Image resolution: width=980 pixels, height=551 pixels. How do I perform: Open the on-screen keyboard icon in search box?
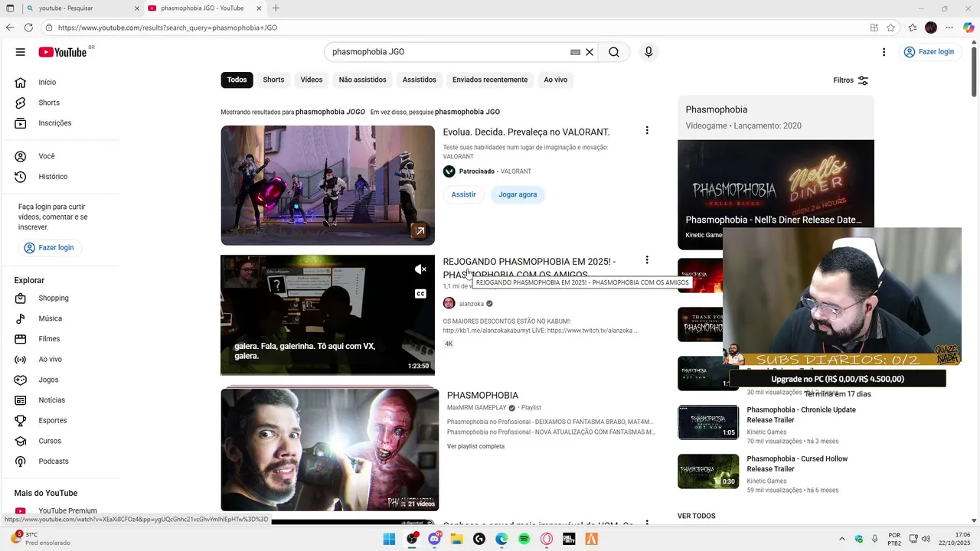click(575, 52)
